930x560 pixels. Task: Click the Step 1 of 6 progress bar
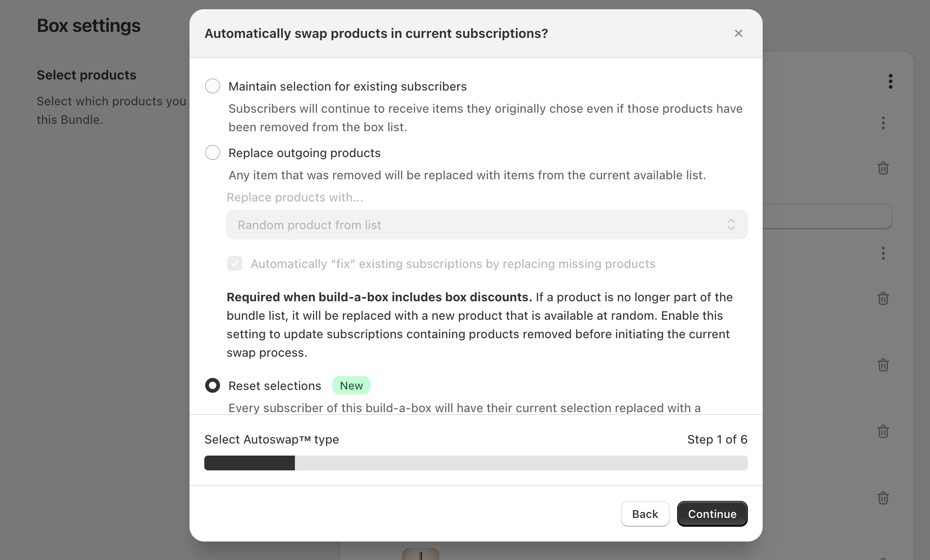(476, 463)
